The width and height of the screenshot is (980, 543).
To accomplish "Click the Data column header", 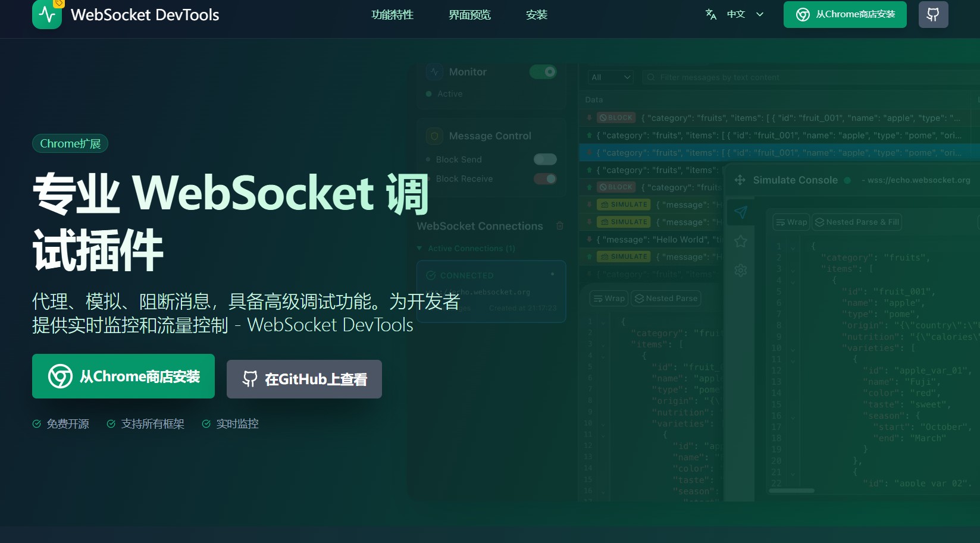I will [594, 100].
